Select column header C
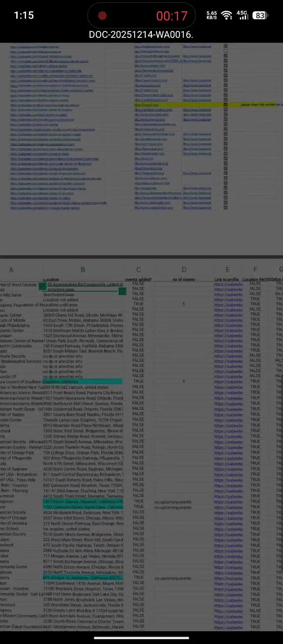Screen dimensions: 283x644 139,269
